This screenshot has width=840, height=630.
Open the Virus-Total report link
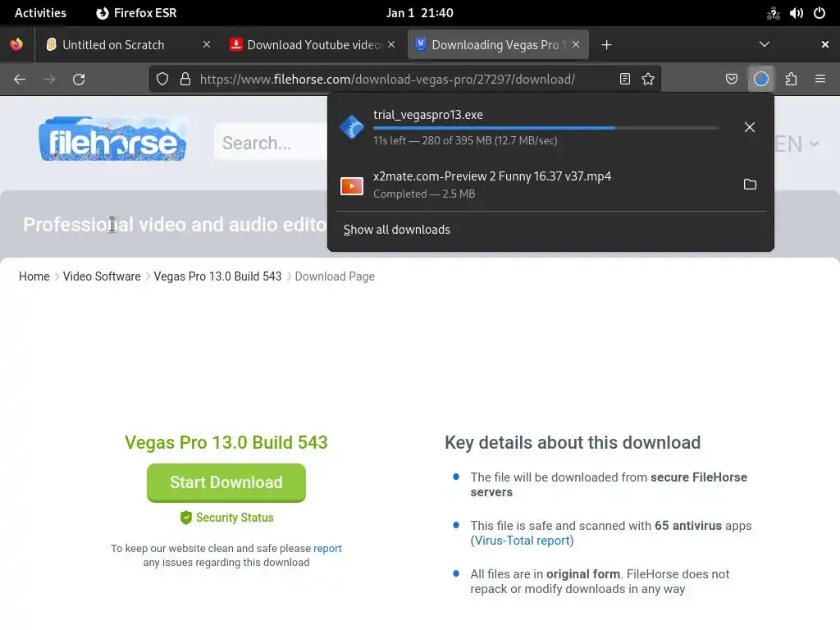tap(522, 541)
